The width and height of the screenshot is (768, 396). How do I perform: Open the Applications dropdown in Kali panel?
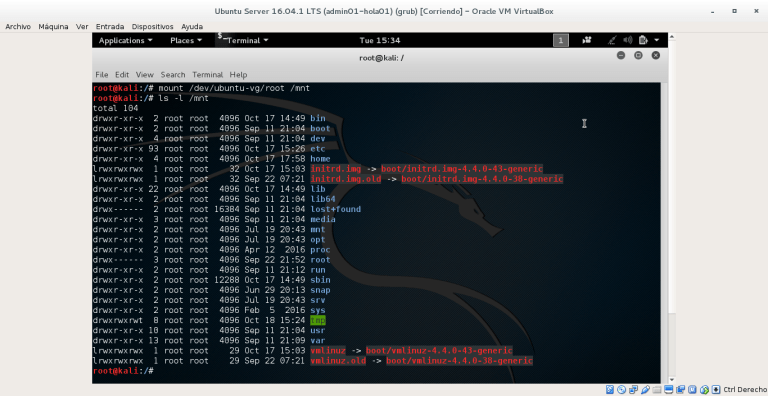(x=125, y=40)
